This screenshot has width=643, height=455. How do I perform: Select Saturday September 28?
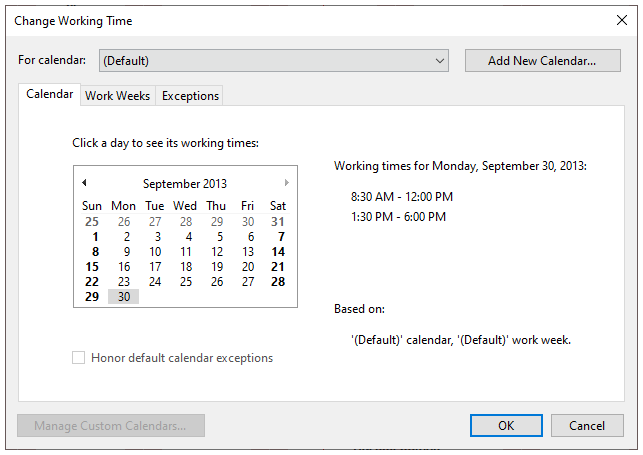[x=278, y=282]
